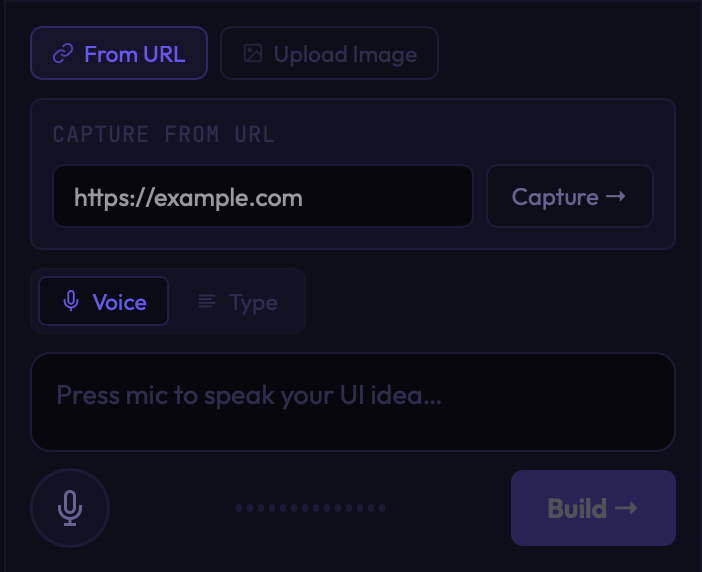This screenshot has width=702, height=572.
Task: Click the 'Type' label in mode switcher
Action: 253,302
